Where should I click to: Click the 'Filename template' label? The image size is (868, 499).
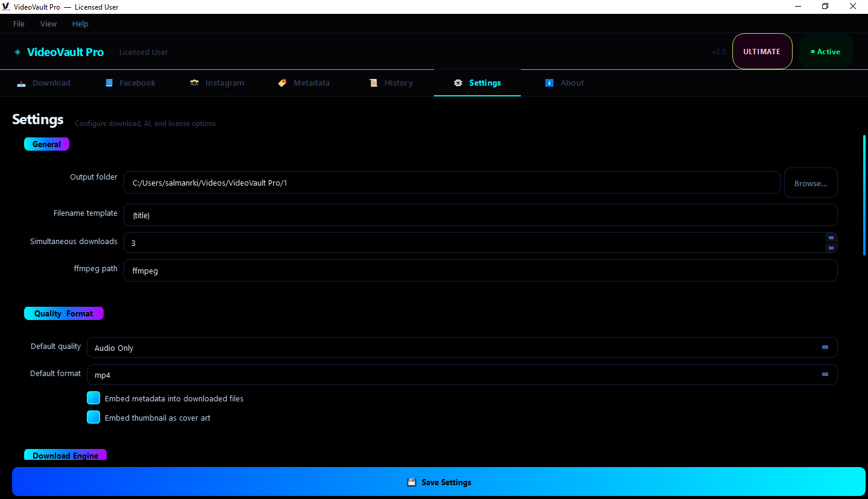86,213
